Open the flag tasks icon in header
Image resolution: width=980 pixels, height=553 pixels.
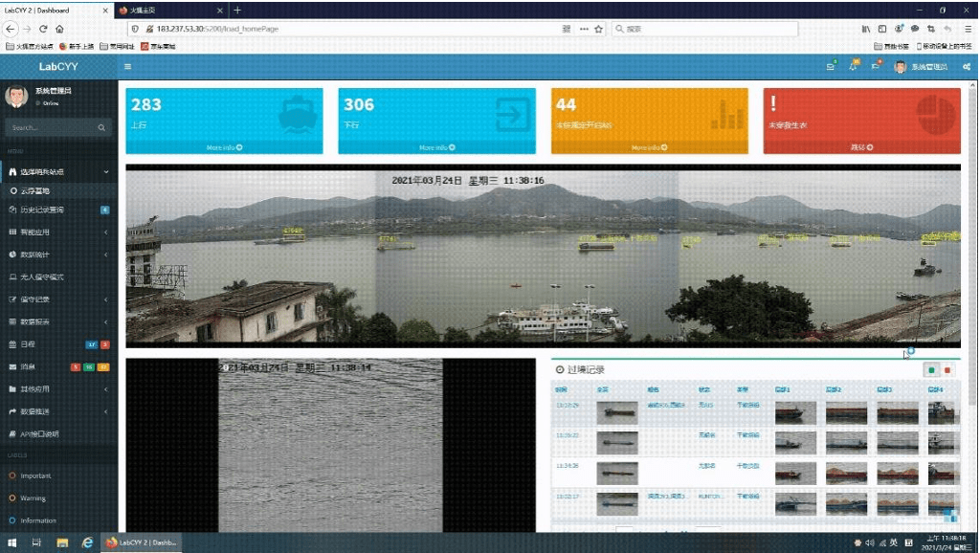point(875,67)
